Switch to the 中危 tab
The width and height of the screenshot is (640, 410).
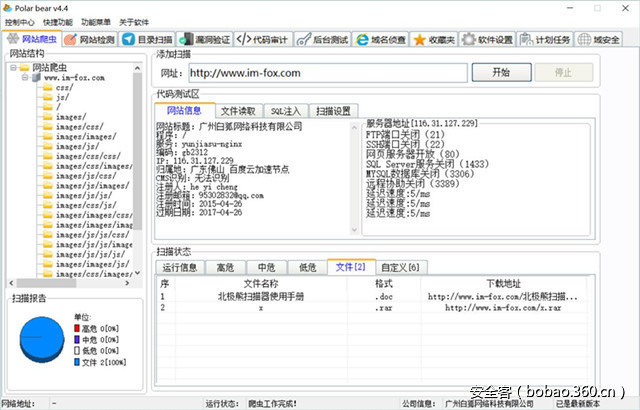click(x=267, y=267)
